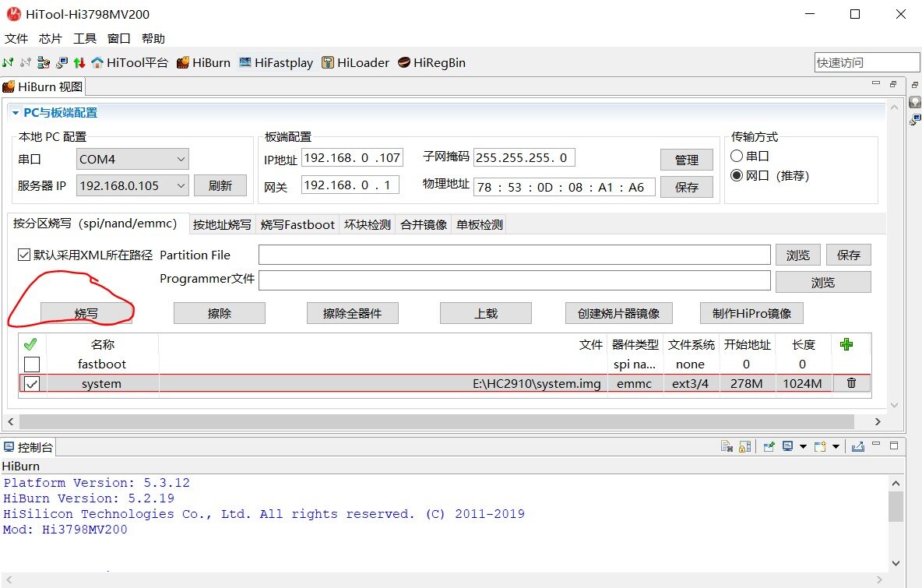Delete the system partition row with trash icon
922x588 pixels.
[851, 383]
